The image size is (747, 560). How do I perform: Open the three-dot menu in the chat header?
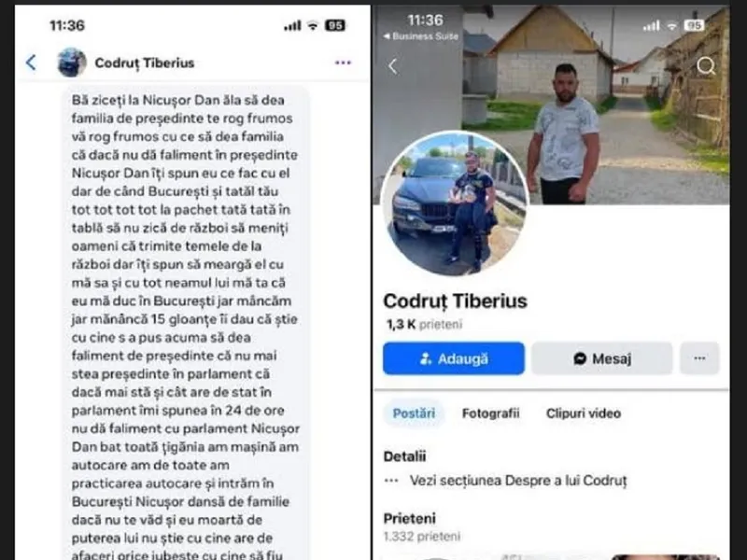(343, 63)
